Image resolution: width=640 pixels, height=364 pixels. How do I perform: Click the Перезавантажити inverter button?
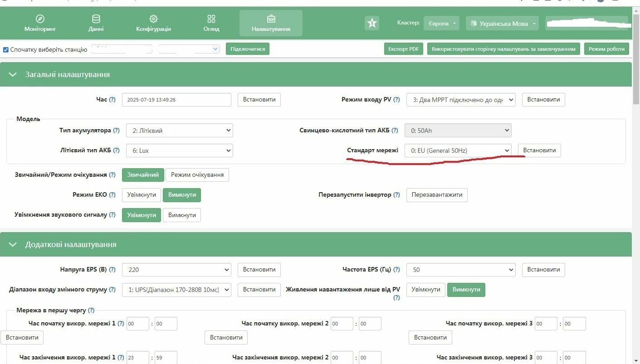point(437,195)
